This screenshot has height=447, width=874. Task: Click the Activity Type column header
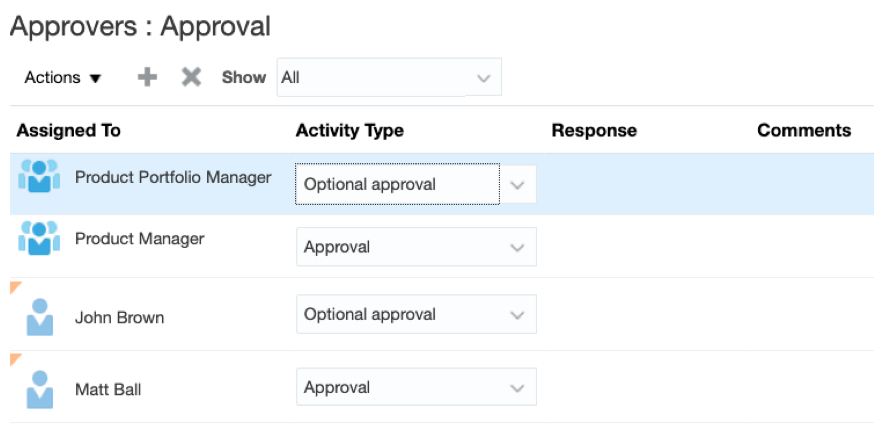(x=350, y=130)
